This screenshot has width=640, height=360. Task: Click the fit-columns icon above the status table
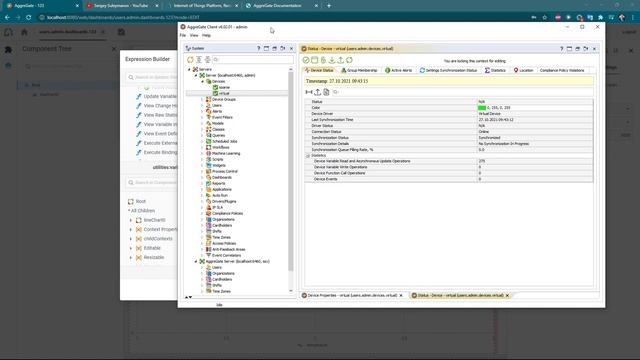[309, 92]
